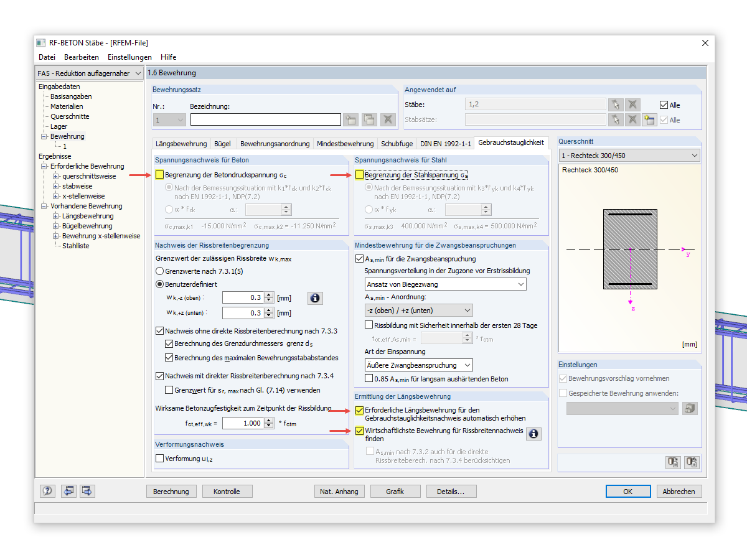Screen dimensions: 747x560
Task: Go to previous input window icon
Action: (x=68, y=491)
